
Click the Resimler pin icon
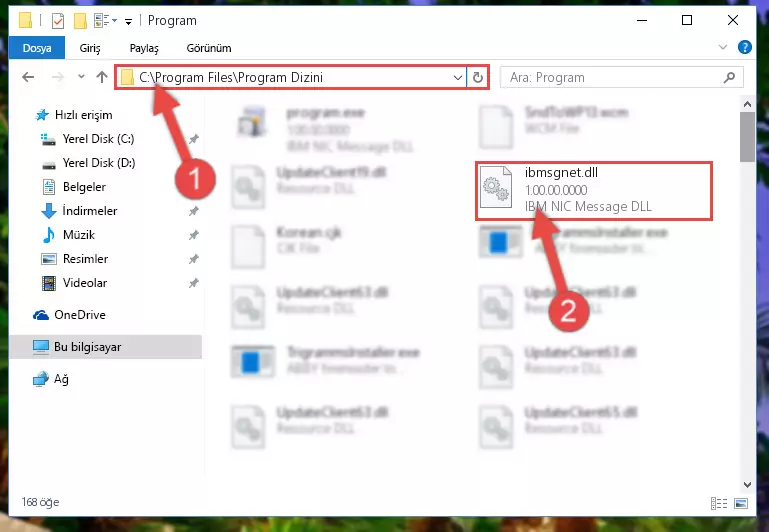click(194, 259)
